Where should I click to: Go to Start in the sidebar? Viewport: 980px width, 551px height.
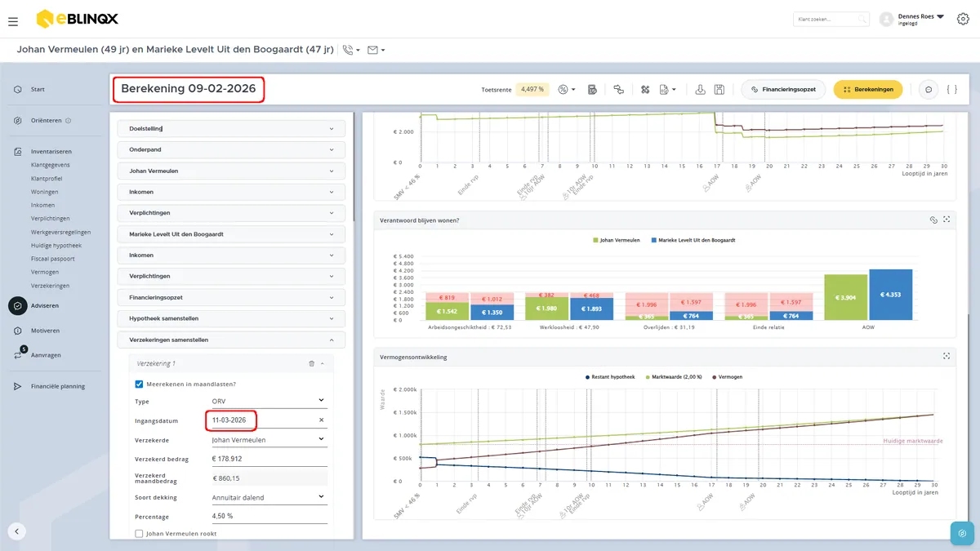38,89
